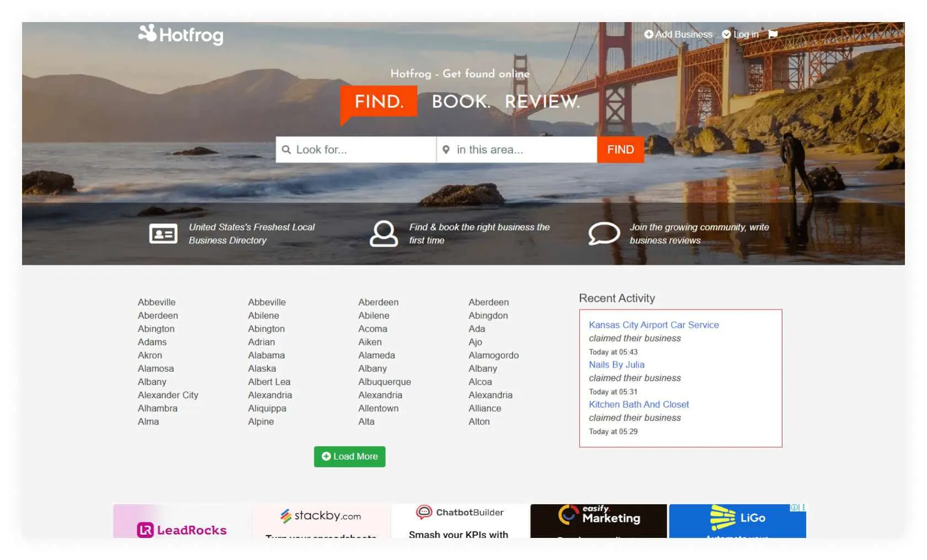
Task: Click the location pin icon
Action: (x=446, y=150)
